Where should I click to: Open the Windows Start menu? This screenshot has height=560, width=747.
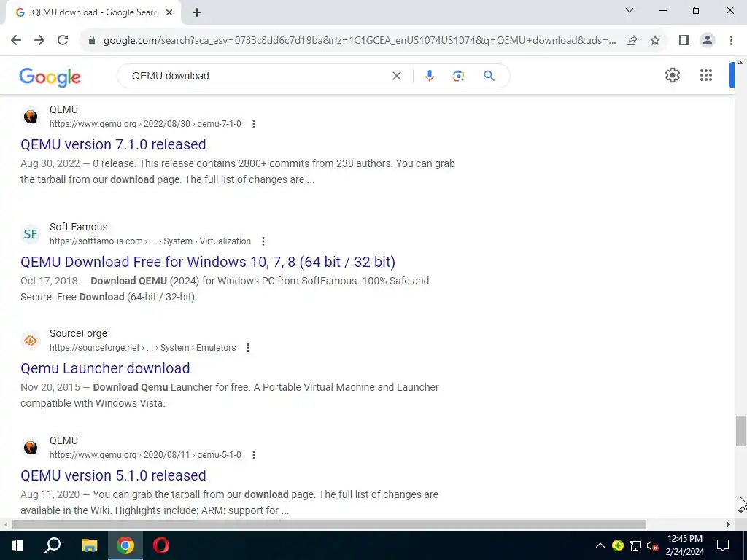point(18,545)
